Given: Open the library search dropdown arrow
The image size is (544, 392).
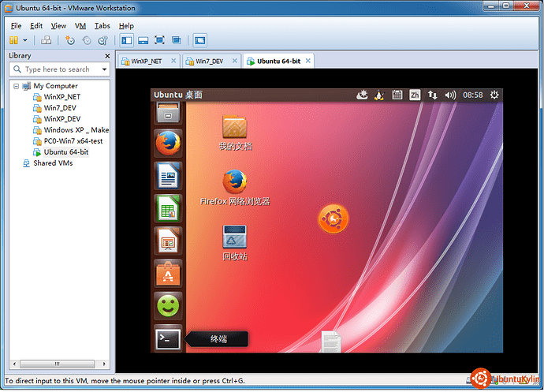Looking at the screenshot, I should coord(104,69).
